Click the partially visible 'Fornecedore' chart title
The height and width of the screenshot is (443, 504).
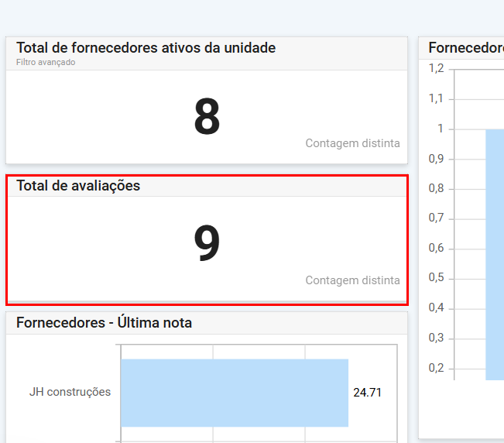(465, 48)
